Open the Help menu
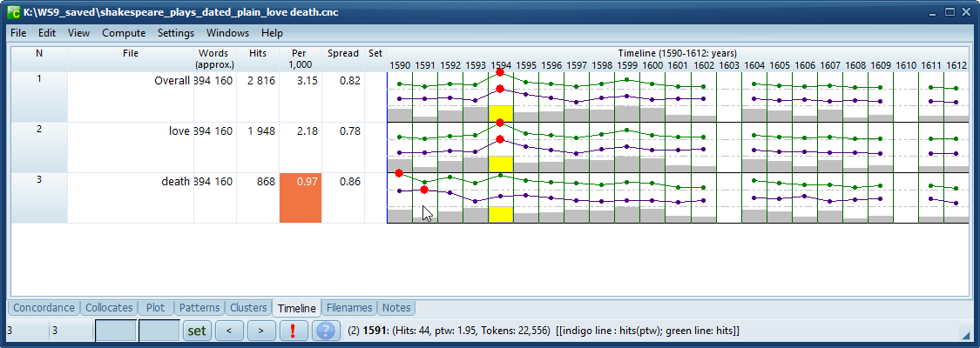 pos(272,33)
